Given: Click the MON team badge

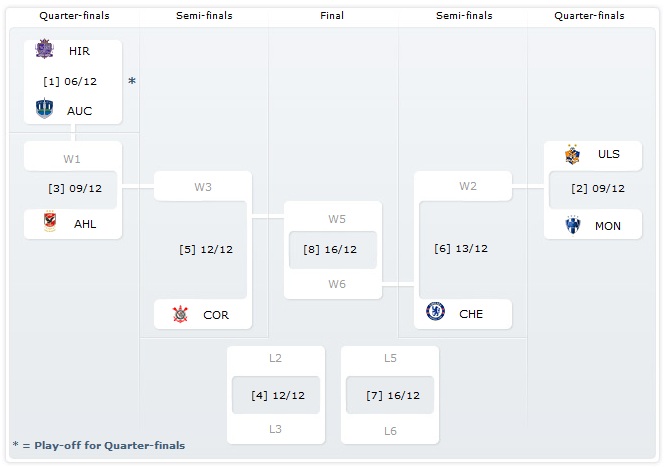Looking at the screenshot, I should (x=572, y=225).
